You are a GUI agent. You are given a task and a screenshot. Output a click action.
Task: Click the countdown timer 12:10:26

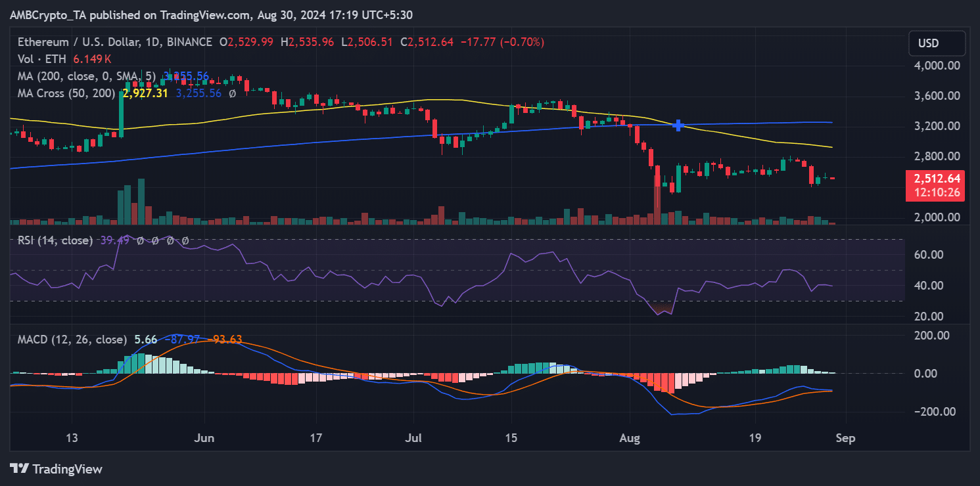(937, 193)
